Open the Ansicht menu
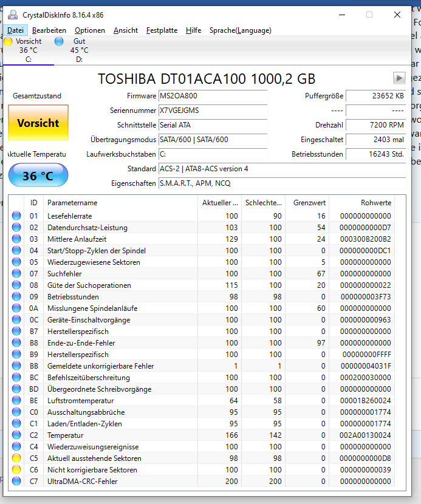The image size is (421, 504). click(125, 30)
